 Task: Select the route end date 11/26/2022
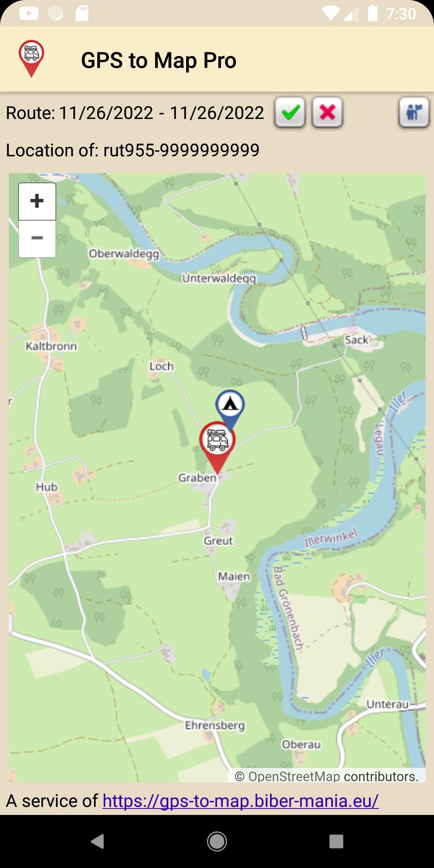(x=217, y=113)
